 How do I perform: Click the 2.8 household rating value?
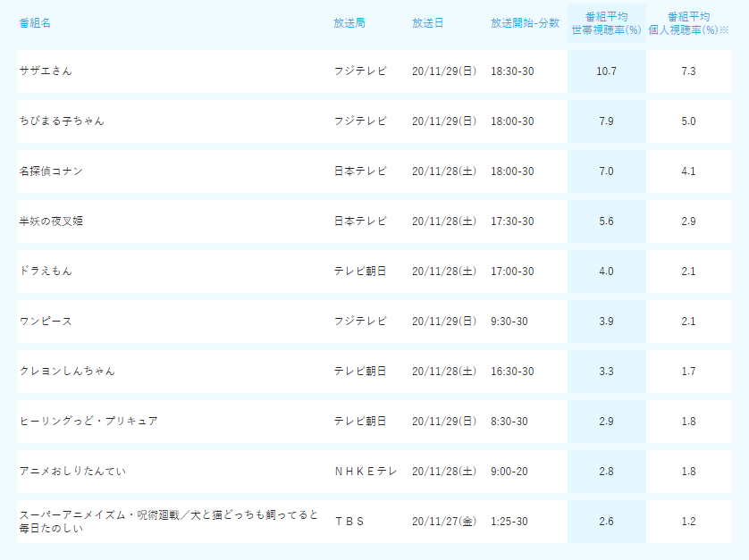[606, 472]
